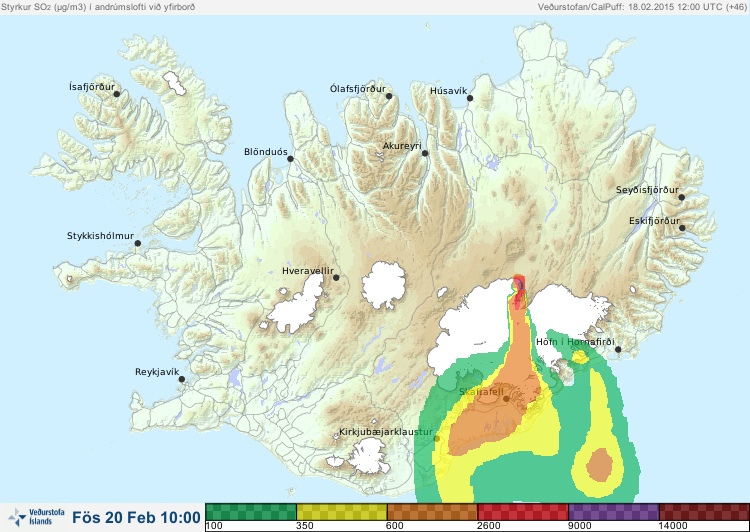Select the yellow 350 legend swatch
Screen dimensions: 750x532
point(342,512)
